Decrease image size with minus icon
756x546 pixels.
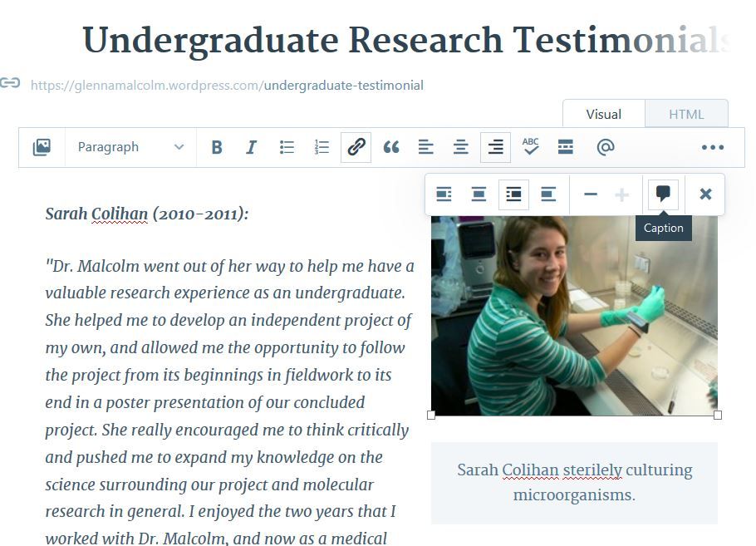coord(591,194)
